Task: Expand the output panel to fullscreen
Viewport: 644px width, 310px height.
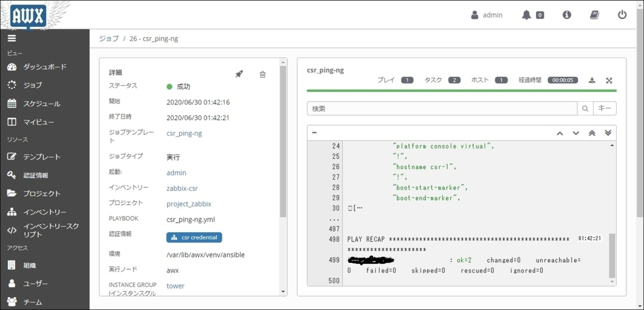Action: [x=609, y=80]
